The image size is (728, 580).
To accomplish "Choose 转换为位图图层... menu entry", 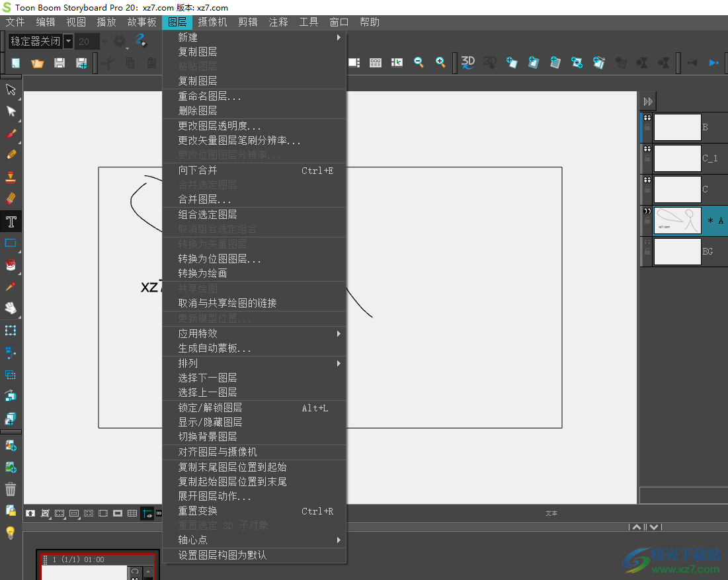I will (255, 259).
